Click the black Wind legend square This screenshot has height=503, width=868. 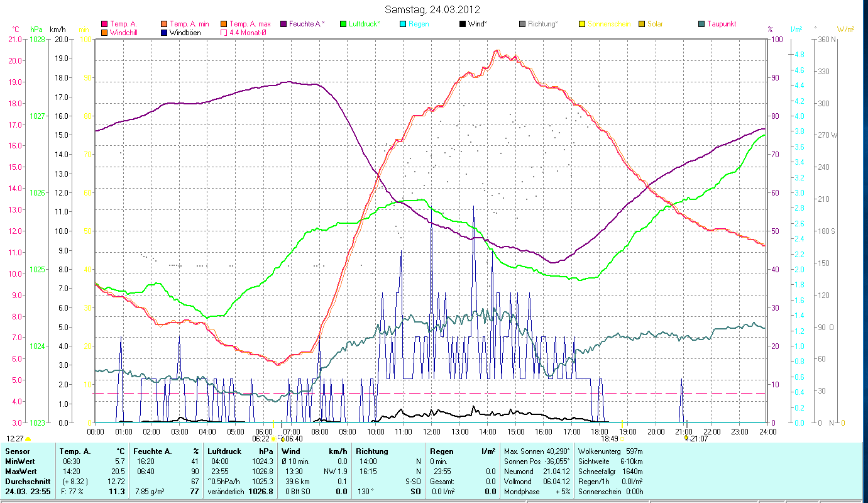click(x=463, y=24)
